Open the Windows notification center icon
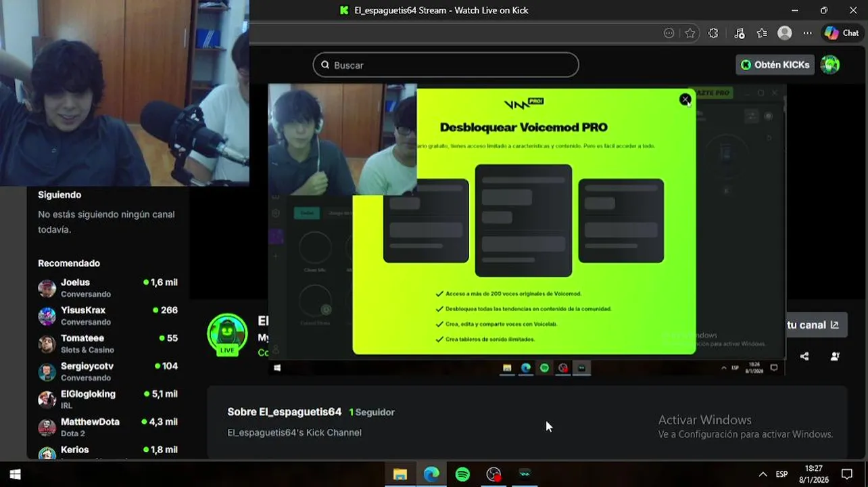Screen dimensions: 868x487 847,474
